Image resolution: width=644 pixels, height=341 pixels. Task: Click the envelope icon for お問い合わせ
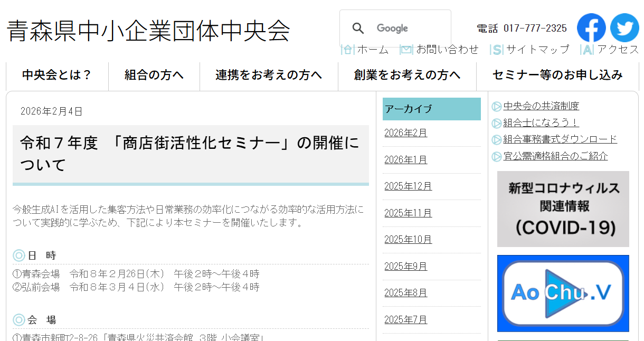point(406,49)
